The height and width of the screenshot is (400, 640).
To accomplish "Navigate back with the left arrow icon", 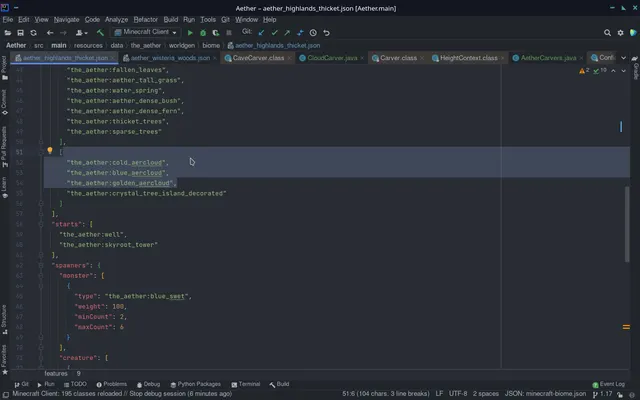I will [x=50, y=33].
